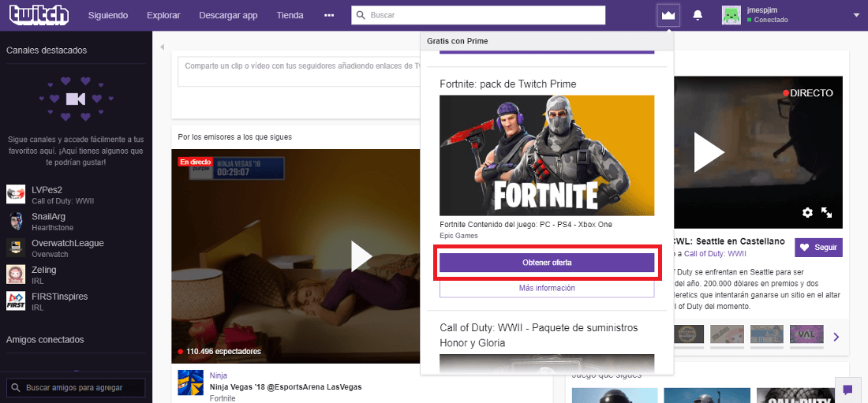Toggle fullscreen on the featured video

(x=827, y=213)
